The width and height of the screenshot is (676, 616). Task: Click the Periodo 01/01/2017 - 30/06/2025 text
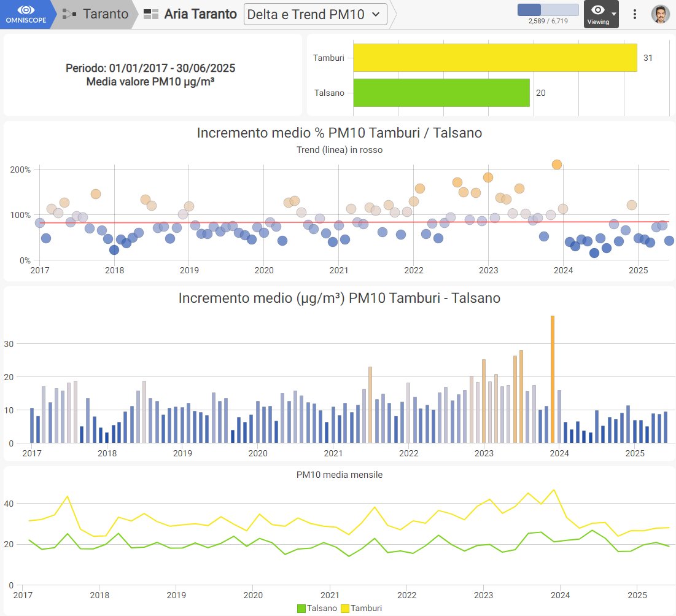pos(150,68)
